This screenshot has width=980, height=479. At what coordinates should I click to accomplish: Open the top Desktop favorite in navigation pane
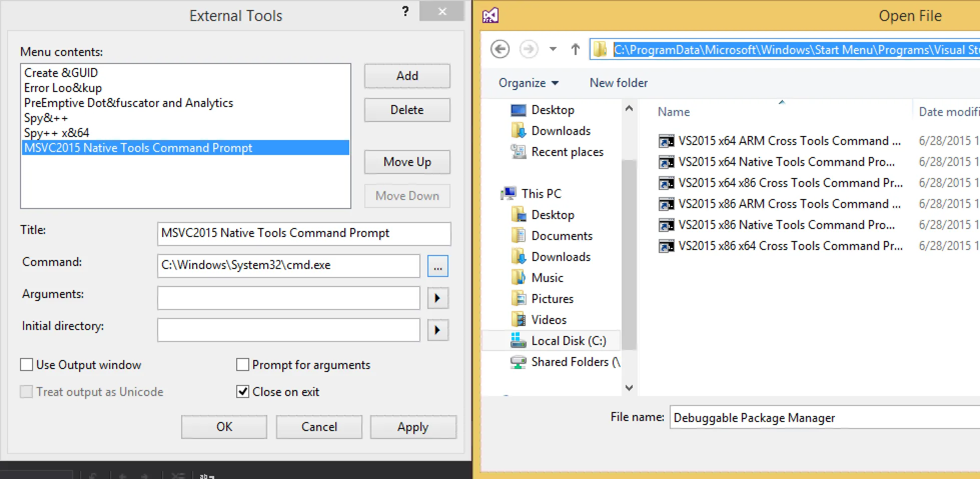[x=553, y=109]
